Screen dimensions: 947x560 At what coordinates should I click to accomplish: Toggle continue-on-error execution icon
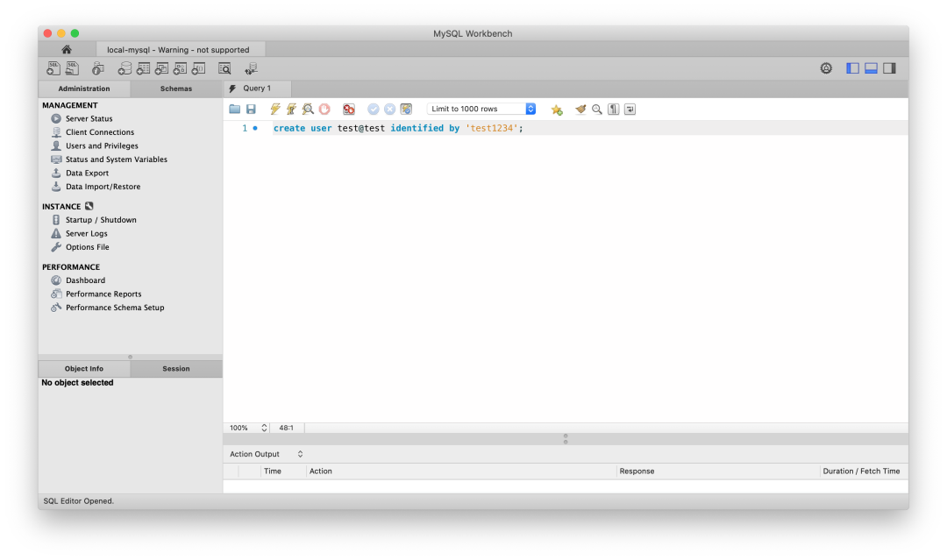[349, 110]
